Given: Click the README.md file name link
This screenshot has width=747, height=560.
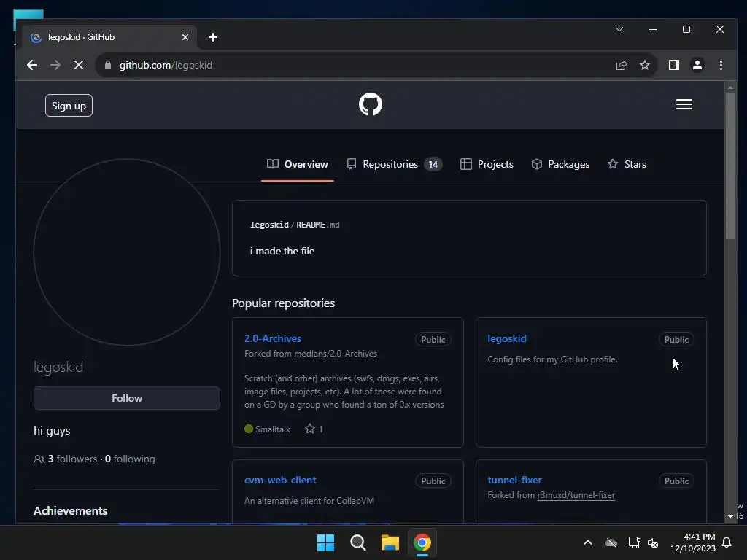Looking at the screenshot, I should (x=318, y=225).
